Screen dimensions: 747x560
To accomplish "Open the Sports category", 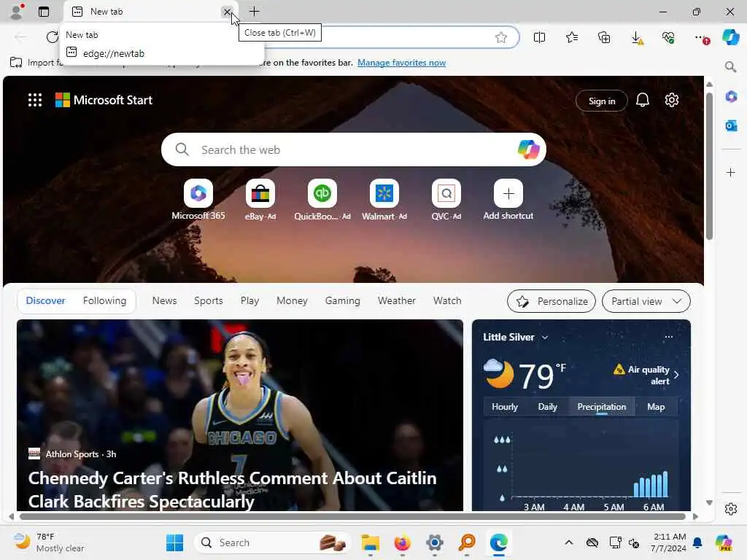I will pos(208,301).
